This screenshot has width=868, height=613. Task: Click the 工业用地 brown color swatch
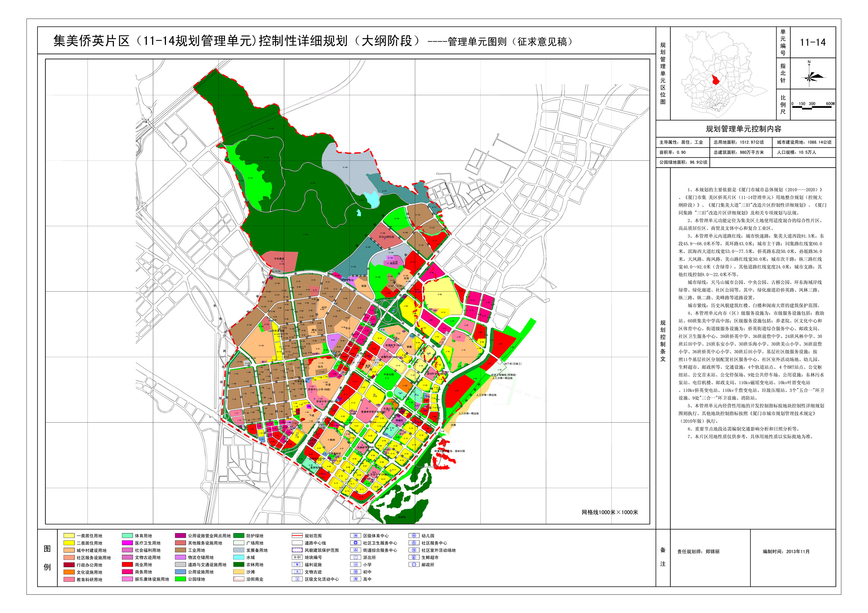[180, 550]
